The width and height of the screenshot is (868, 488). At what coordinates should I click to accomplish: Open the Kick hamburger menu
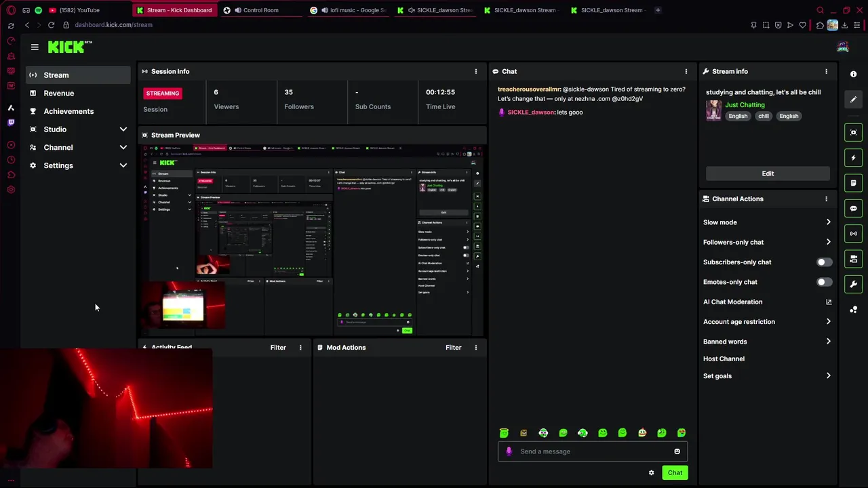(x=35, y=47)
